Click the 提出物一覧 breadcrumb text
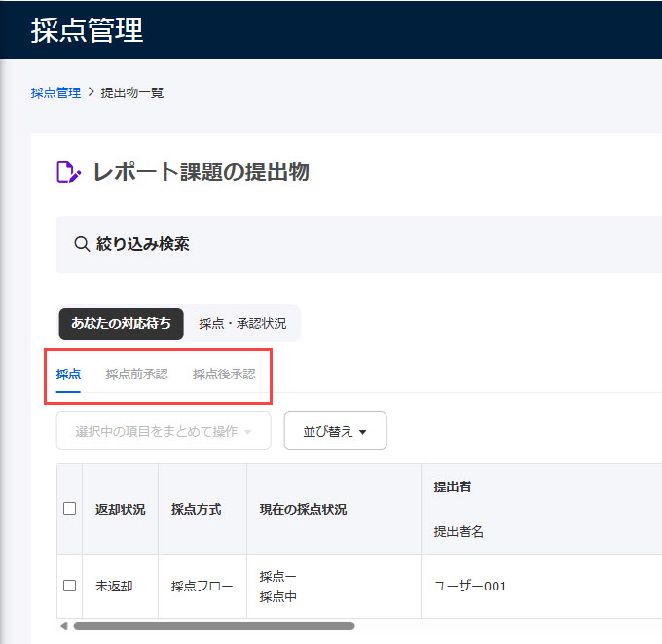The image size is (662, 644). (132, 92)
